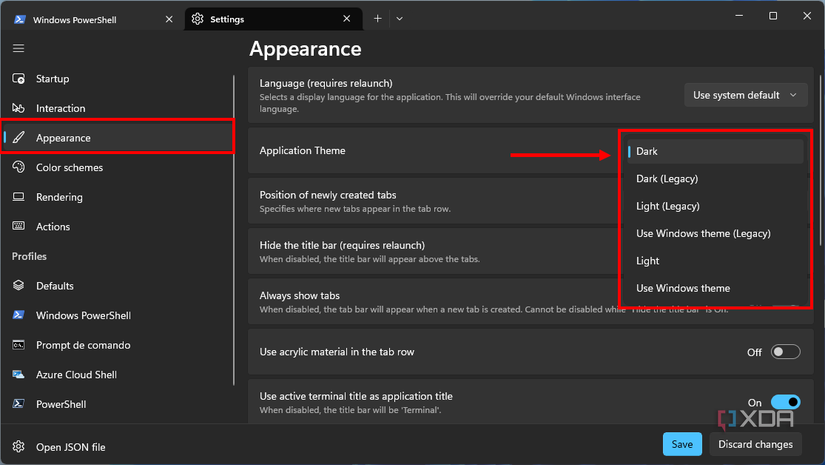Go to the Interaction settings section

tap(60, 108)
